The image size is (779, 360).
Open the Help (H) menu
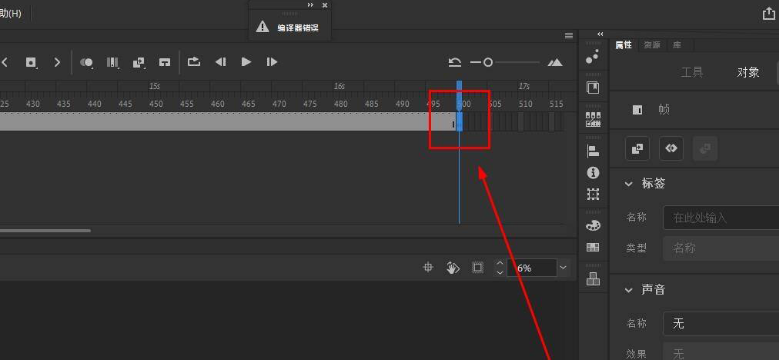coord(10,13)
